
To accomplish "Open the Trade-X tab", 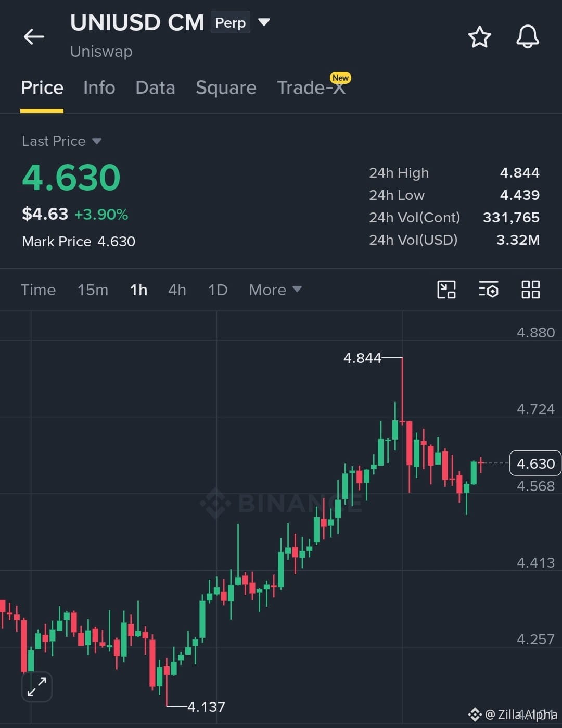I will (311, 87).
